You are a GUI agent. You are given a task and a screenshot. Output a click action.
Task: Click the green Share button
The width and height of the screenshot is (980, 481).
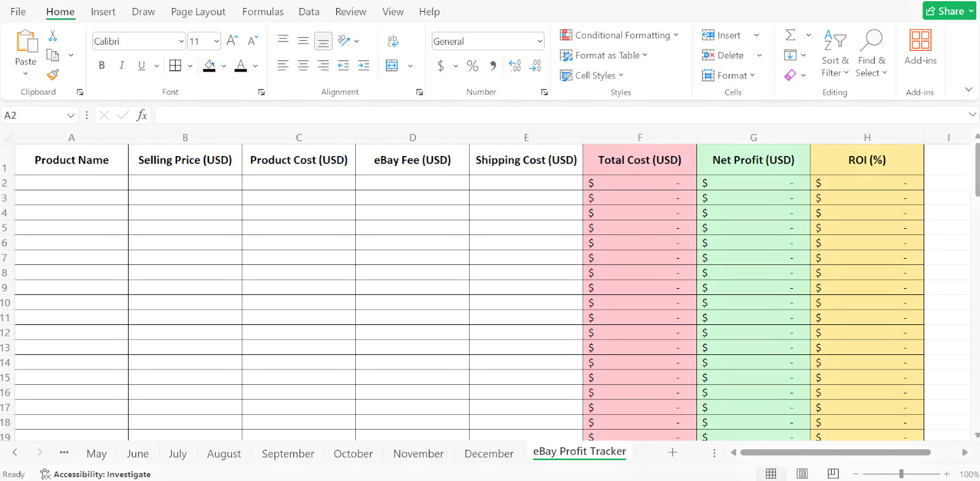pos(949,11)
